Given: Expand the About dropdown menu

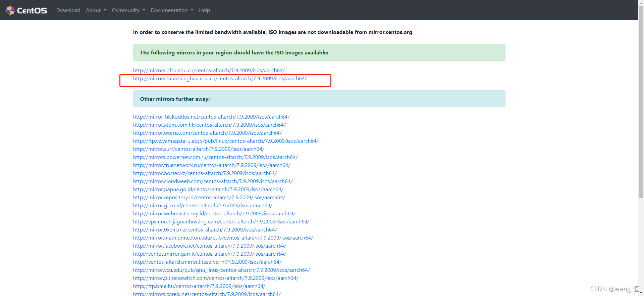Looking at the screenshot, I should click(96, 10).
